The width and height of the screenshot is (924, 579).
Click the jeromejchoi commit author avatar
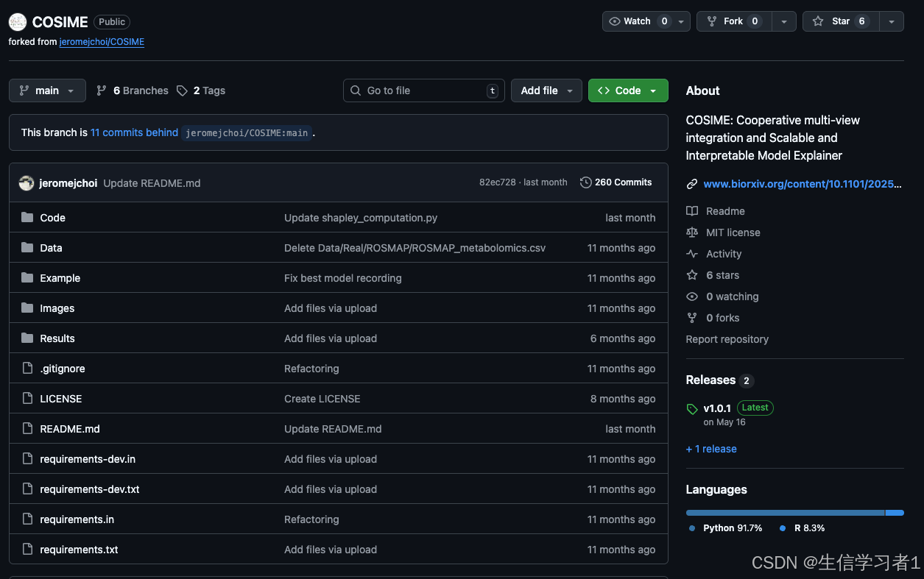27,183
